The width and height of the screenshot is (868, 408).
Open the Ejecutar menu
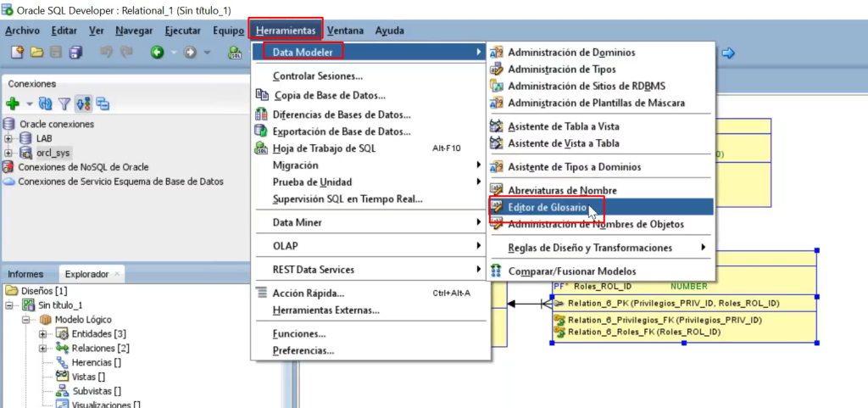coord(183,31)
